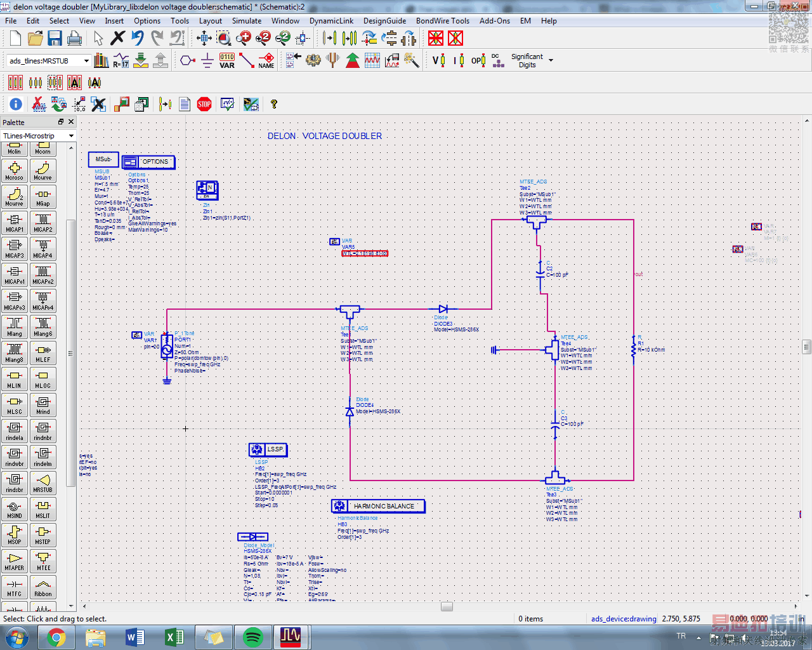
Task: Expand the TLines-Microstrip palette category dropdown
Action: [x=71, y=136]
